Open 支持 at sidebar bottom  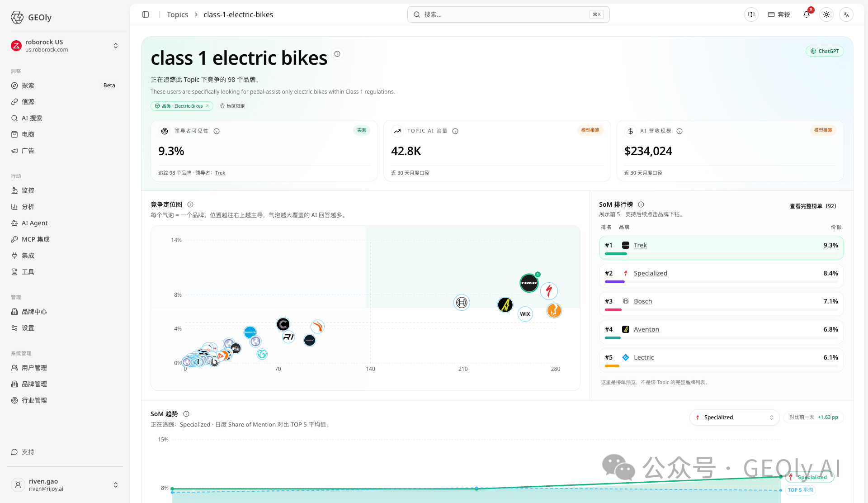65,452
